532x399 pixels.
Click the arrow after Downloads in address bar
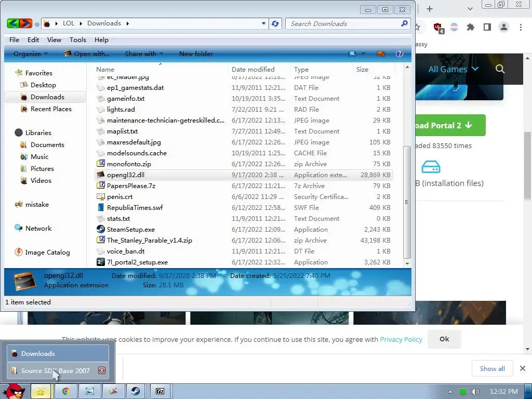pos(128,23)
